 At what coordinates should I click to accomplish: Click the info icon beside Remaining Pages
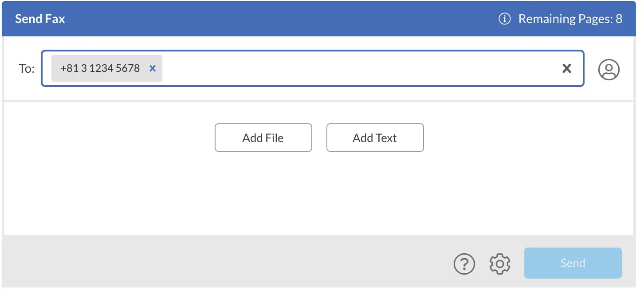pos(504,19)
